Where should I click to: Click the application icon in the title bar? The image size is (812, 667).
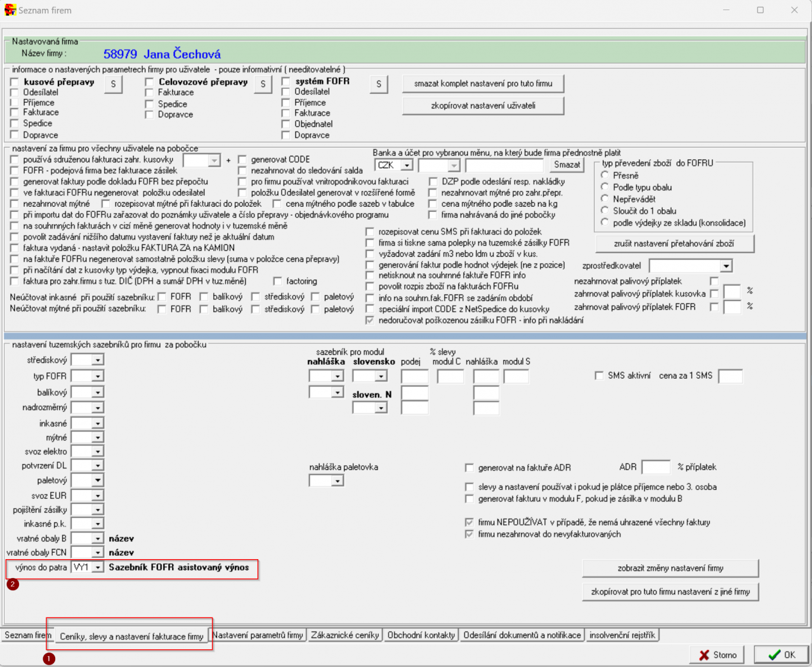10,10
